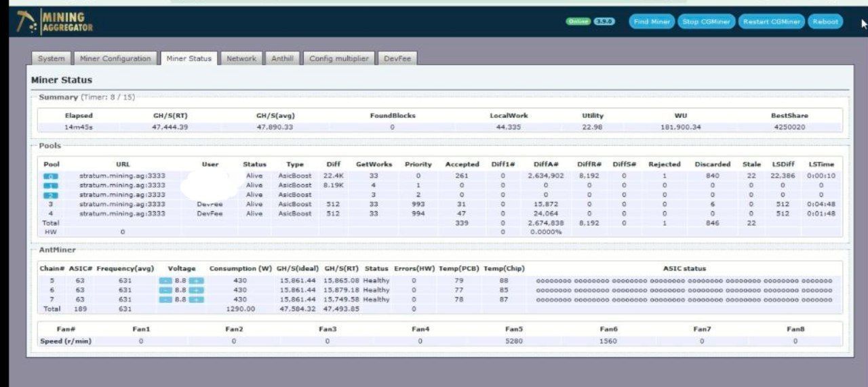Screen dimensions: 868x387
Task: Switch to the Network tab
Action: [x=241, y=58]
